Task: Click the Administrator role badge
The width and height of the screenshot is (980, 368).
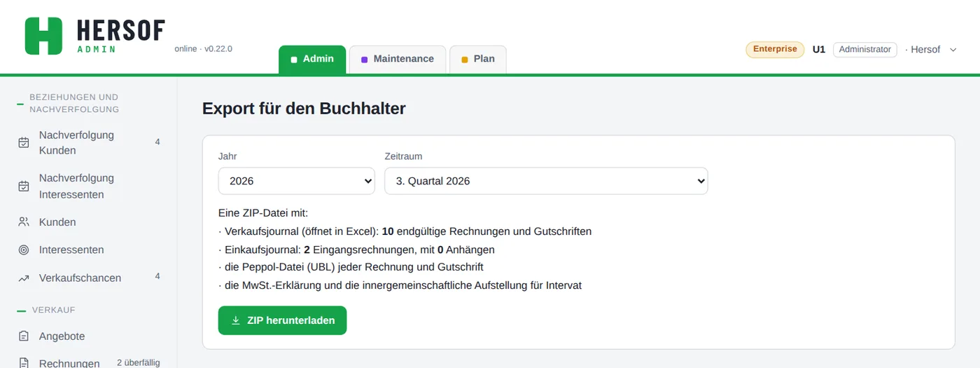Action: point(864,49)
